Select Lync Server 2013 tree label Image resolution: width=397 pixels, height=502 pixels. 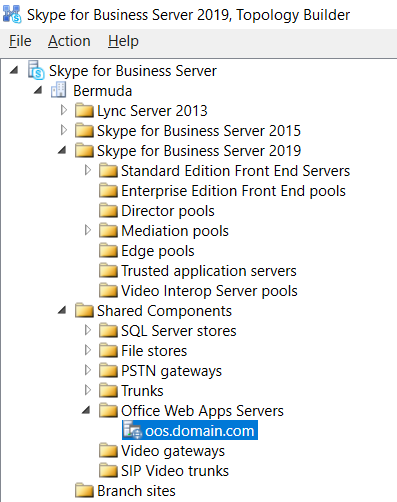[152, 111]
